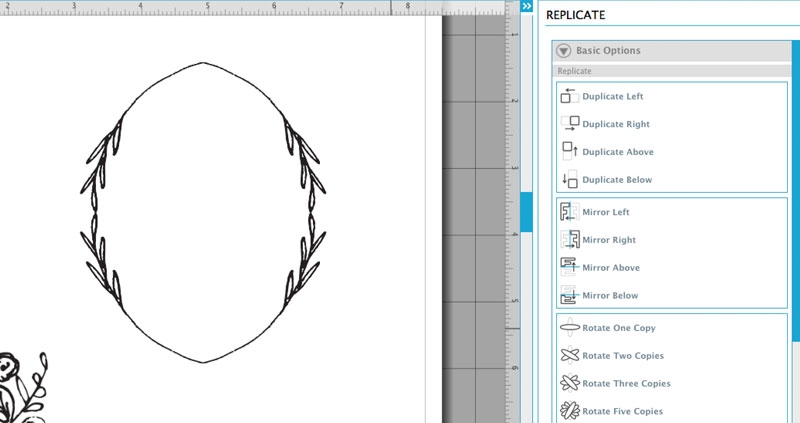
Task: Select the Mirror Right text
Action: [x=609, y=240]
